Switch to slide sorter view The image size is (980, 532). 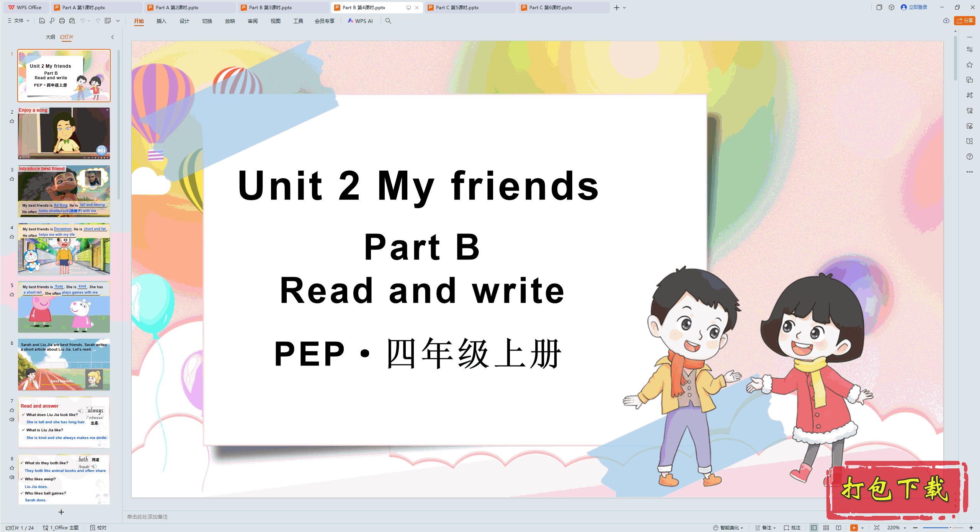(826, 528)
